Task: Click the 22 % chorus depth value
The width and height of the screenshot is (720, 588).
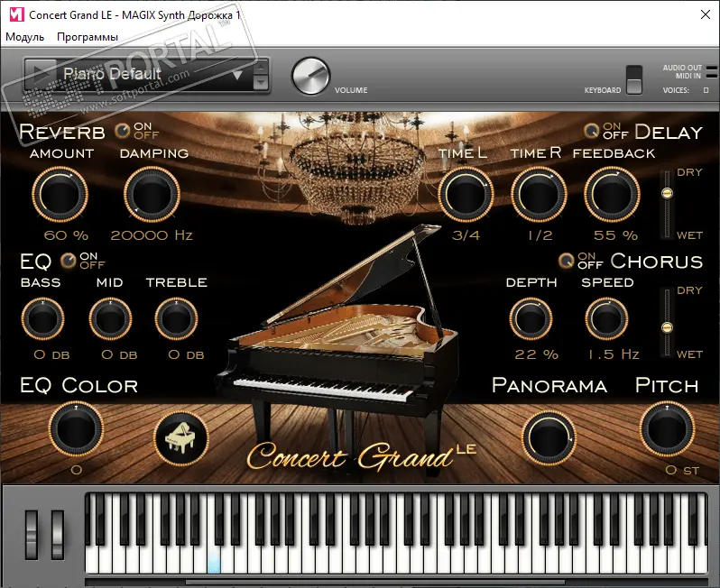Action: pos(536,354)
